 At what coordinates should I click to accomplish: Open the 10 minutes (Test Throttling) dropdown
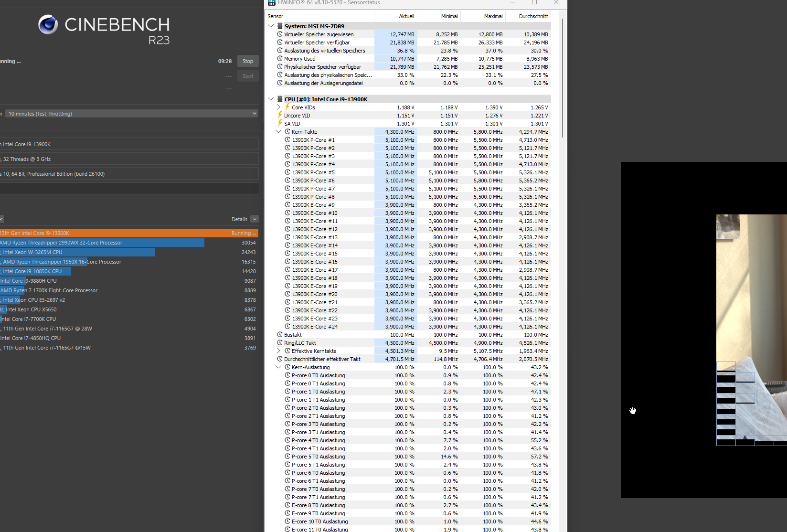coord(131,114)
